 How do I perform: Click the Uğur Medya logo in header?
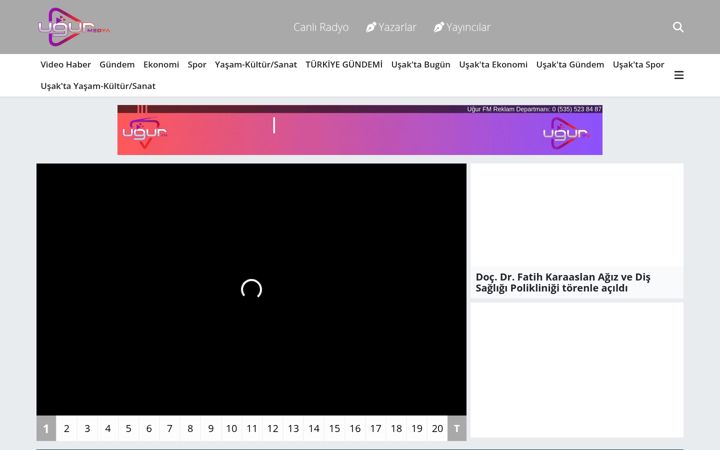click(74, 27)
